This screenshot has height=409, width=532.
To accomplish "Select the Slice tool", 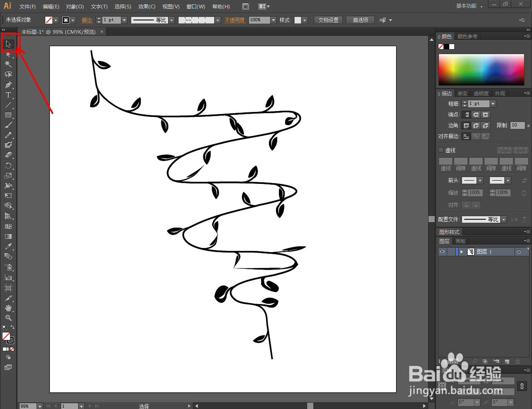I will [x=8, y=298].
